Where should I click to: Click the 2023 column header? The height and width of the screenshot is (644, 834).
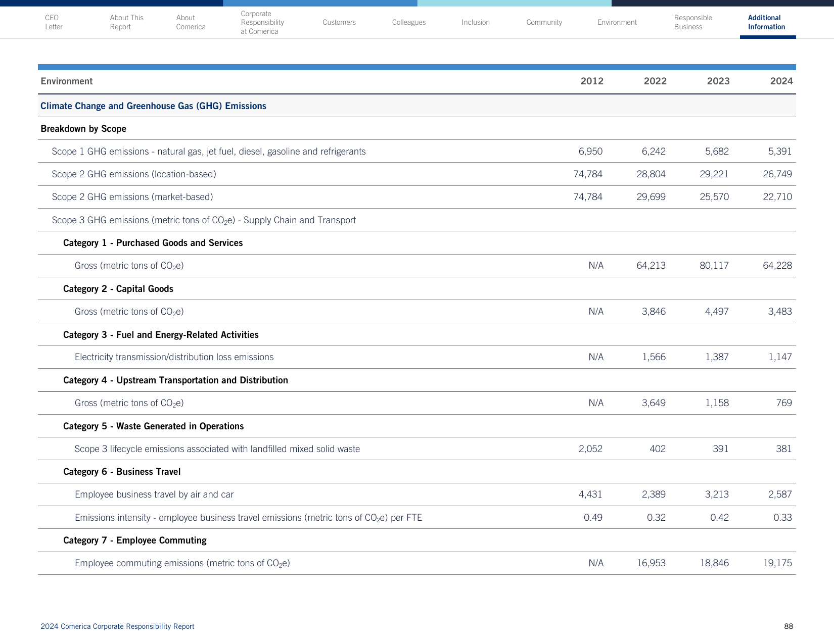718,81
